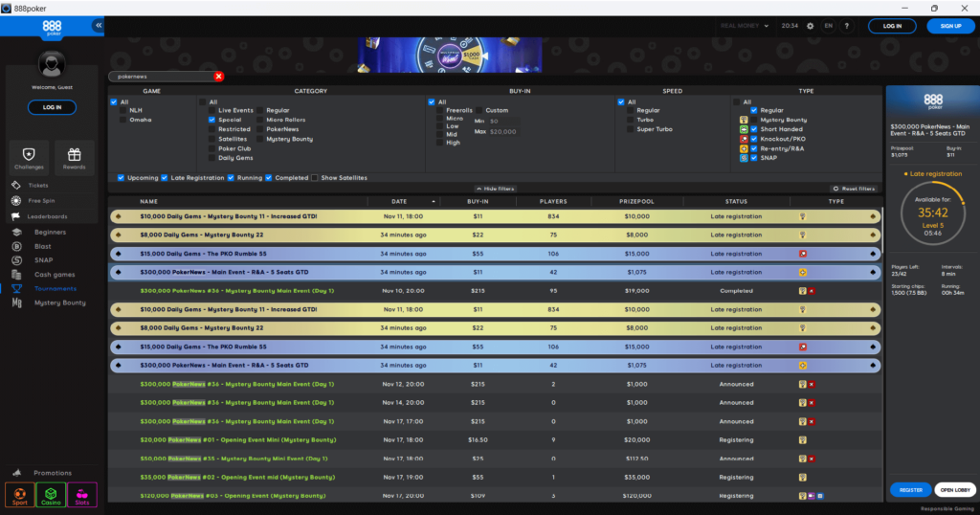Select $35,000 PokerNews #02 Opening Event mid
This screenshot has height=515, width=980.
tap(496, 478)
